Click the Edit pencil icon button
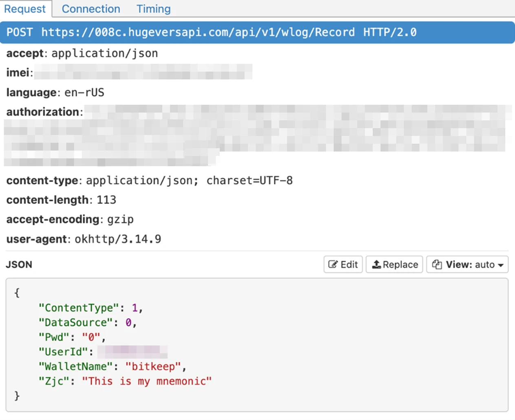Viewport: 515px width, 420px height. point(343,265)
